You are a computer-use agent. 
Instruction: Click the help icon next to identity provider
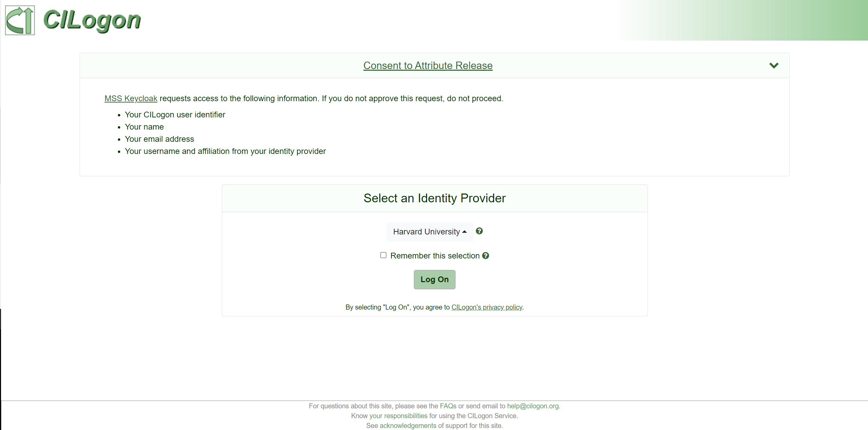[480, 231]
